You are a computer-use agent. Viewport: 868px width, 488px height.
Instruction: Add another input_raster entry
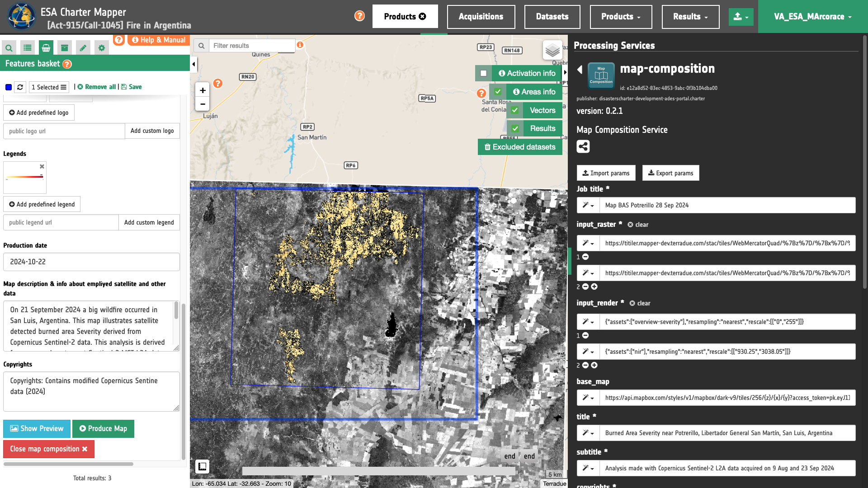click(594, 286)
